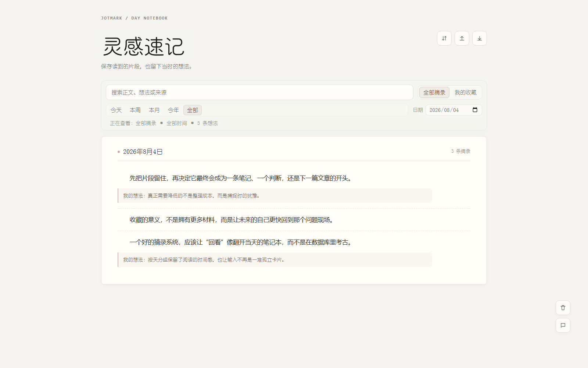The image size is (588, 368).
Task: Click the 2026年8月4日 group heading
Action: pos(143,152)
